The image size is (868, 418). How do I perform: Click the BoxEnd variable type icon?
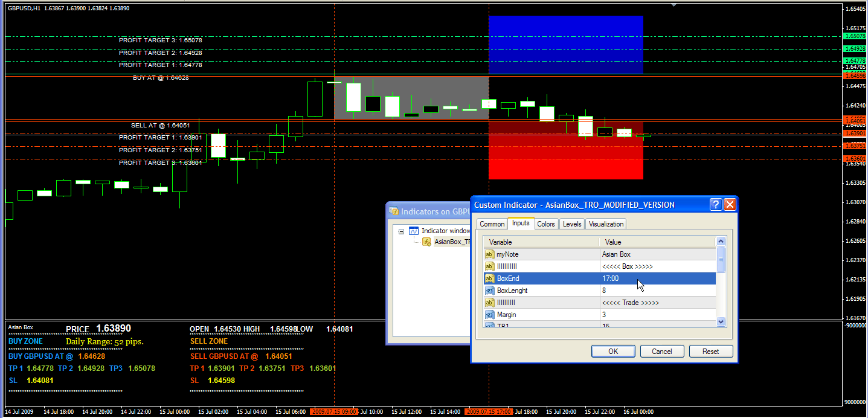pos(489,278)
